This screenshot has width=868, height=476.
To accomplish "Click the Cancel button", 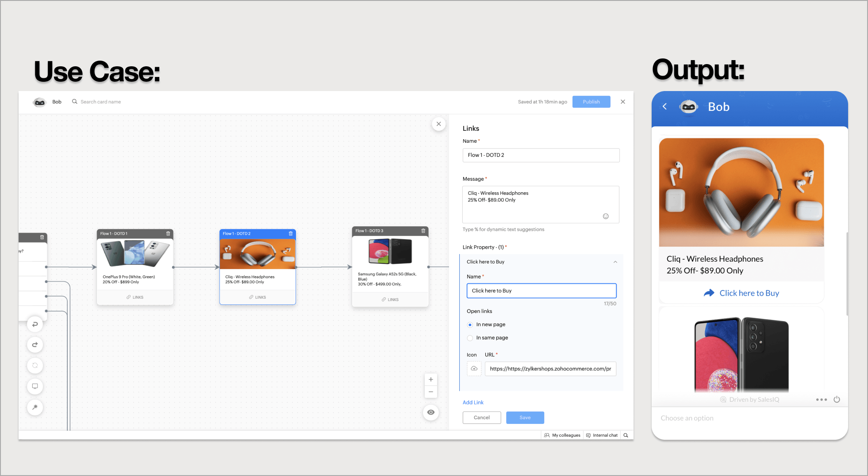I will click(482, 418).
